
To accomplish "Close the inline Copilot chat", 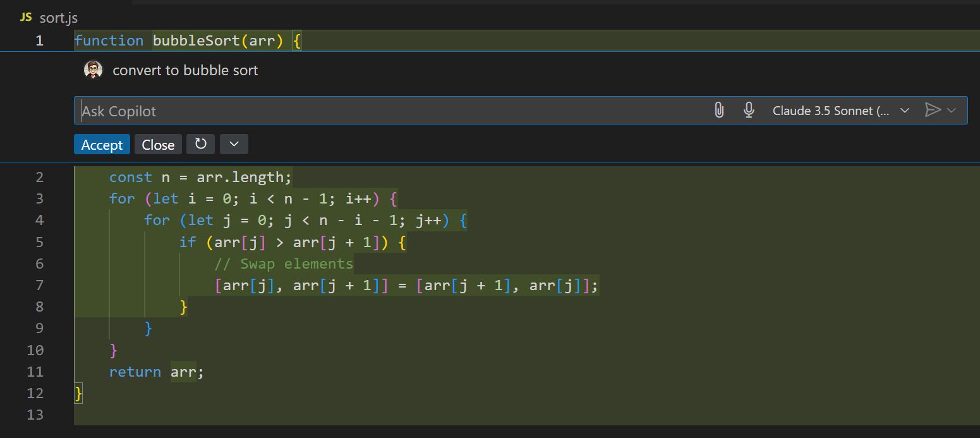I will (x=158, y=145).
